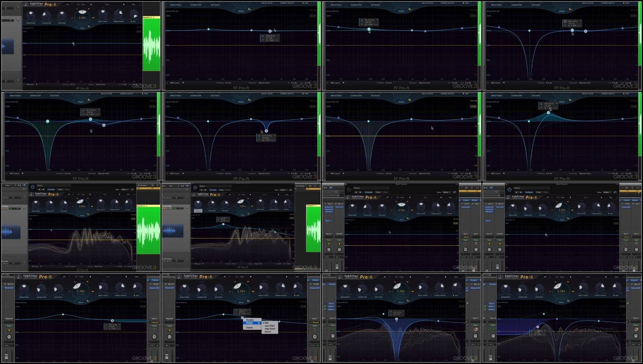Click previous preset arrow in 2.50s green-waveform frame
This screenshot has height=364, width=643.
91,4
